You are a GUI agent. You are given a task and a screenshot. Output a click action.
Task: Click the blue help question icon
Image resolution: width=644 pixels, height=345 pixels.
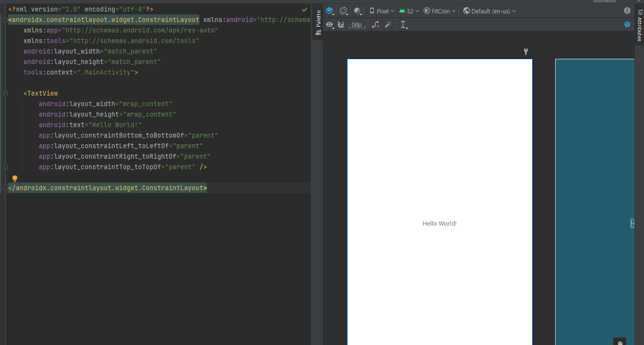pyautogui.click(x=627, y=24)
